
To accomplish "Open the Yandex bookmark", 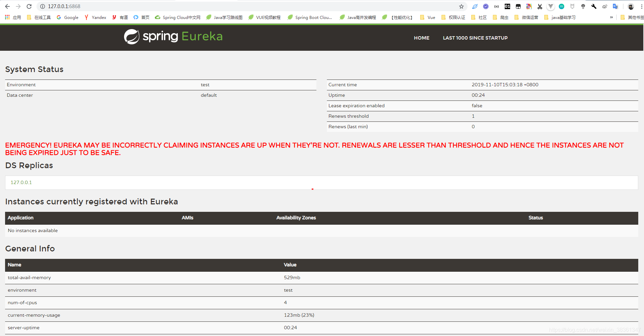I will (x=95, y=17).
